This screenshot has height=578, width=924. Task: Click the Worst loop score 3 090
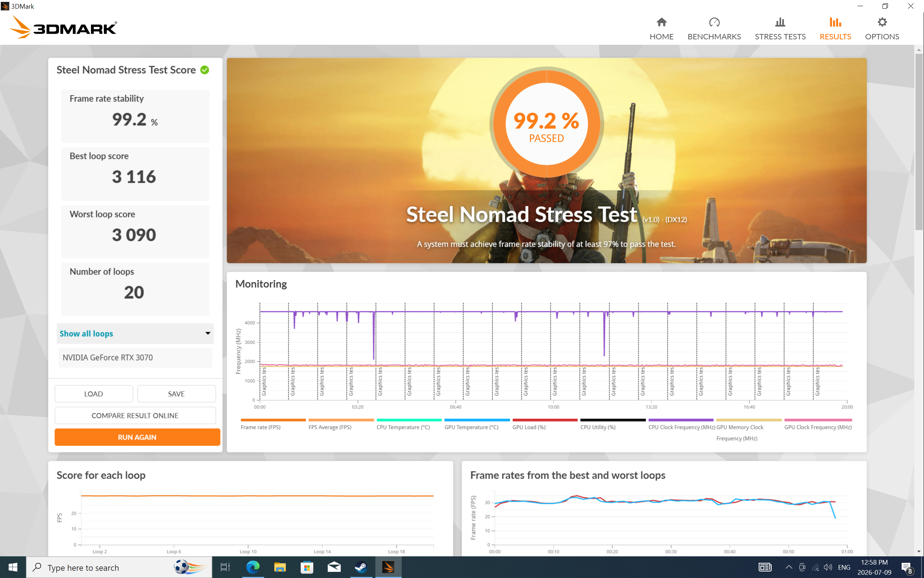coord(134,235)
